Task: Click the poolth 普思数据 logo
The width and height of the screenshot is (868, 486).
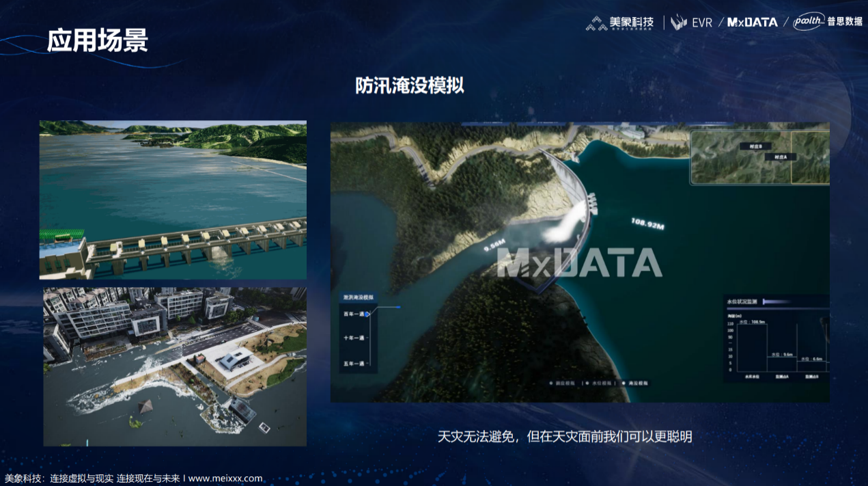Action: (828, 22)
